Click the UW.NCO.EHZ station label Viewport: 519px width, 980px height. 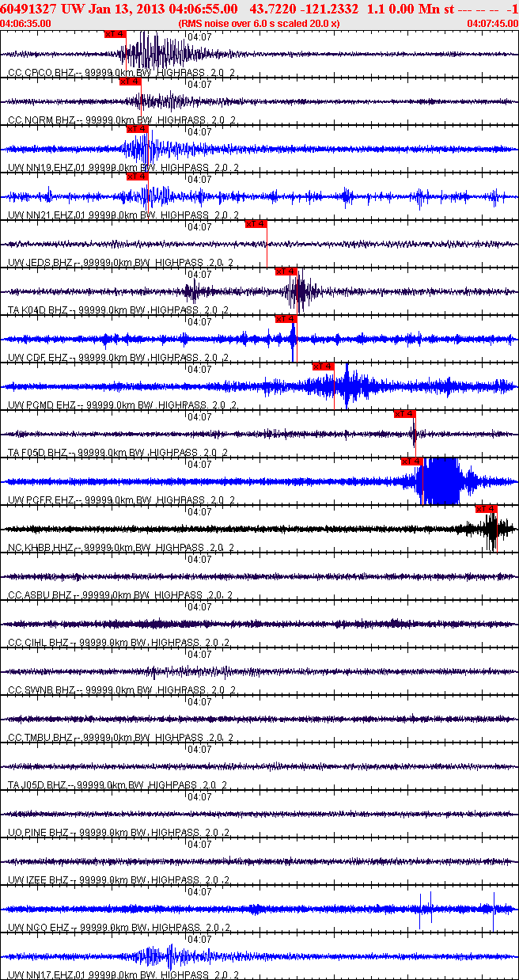[x=37, y=927]
